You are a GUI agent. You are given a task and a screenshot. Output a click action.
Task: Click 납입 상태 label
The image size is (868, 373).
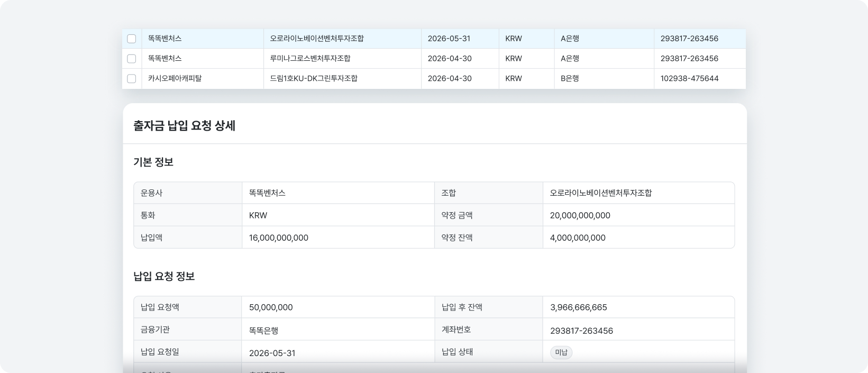[x=457, y=352]
